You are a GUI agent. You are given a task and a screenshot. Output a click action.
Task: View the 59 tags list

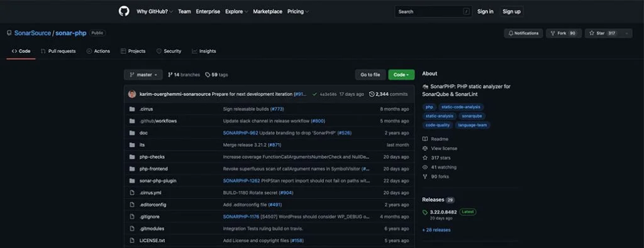point(216,75)
